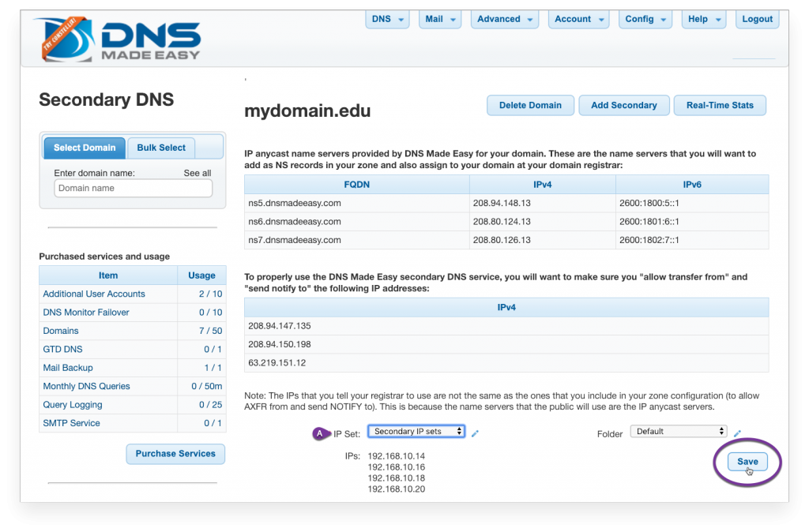The image size is (809, 532).
Task: Click the Logout button
Action: [x=757, y=19]
